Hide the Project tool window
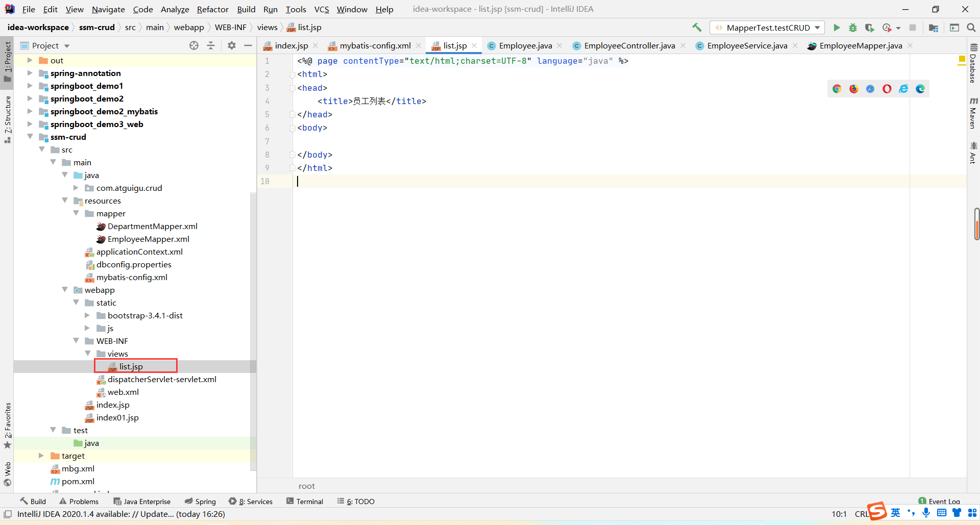 point(248,45)
